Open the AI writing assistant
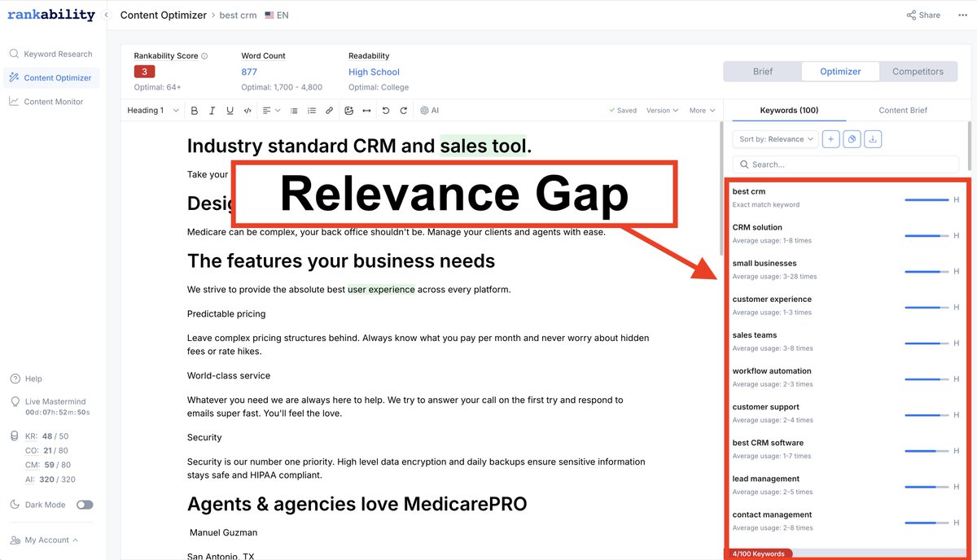 [x=430, y=111]
